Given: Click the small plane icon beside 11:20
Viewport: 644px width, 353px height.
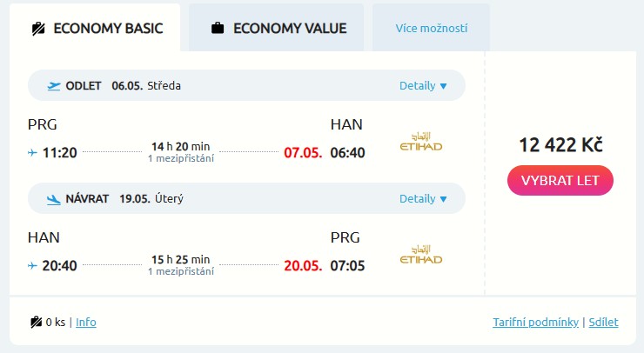Looking at the screenshot, I should tap(33, 153).
